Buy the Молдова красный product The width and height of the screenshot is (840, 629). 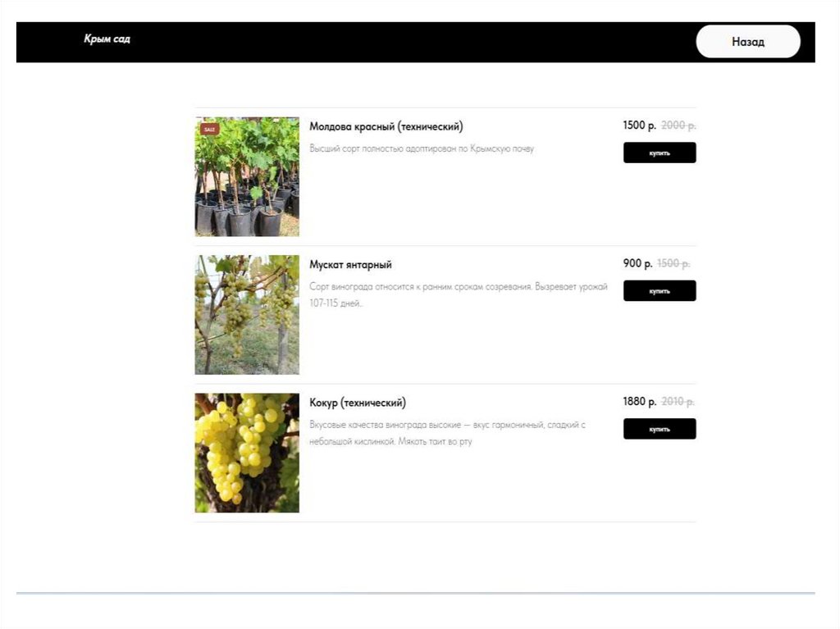pos(660,153)
